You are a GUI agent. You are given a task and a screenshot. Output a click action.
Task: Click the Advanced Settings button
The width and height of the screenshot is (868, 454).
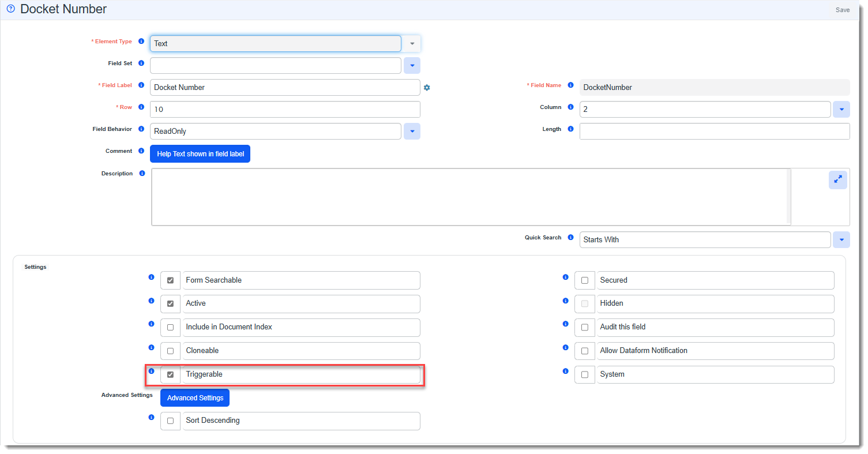195,398
